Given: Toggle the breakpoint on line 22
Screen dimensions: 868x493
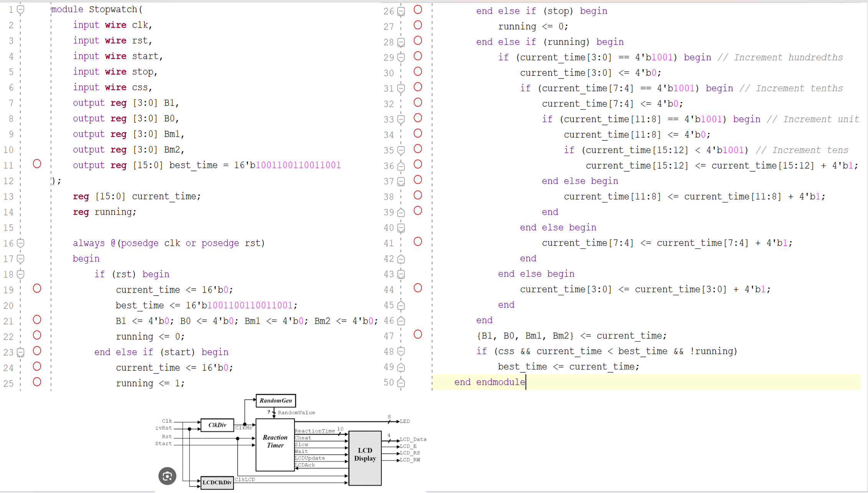Looking at the screenshot, I should tap(37, 335).
